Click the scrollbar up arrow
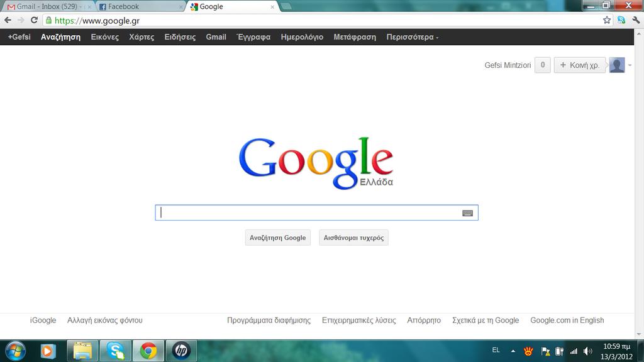Viewport: 644px width, 362px height. coord(639,34)
